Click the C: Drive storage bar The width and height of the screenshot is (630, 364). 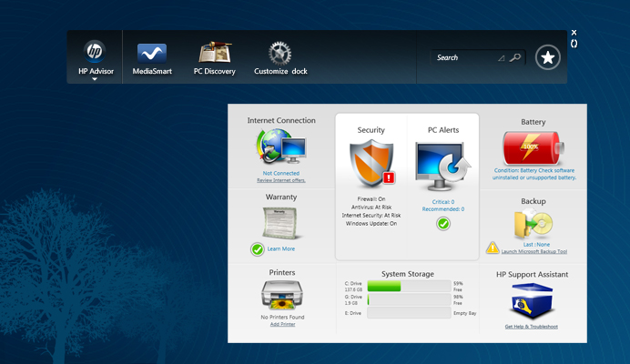point(409,286)
